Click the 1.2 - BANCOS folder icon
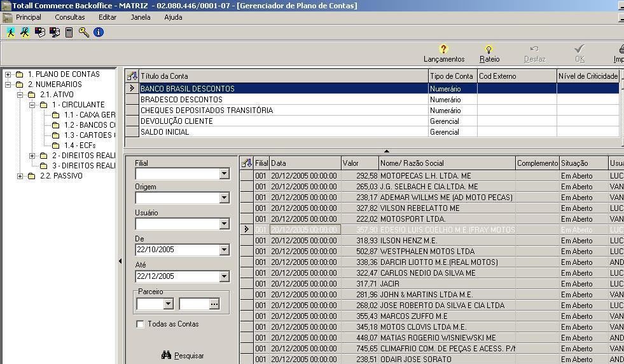The width and height of the screenshot is (624, 364). click(x=56, y=125)
